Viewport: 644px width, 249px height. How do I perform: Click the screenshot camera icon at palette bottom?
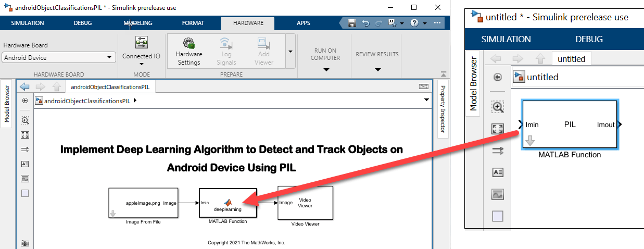[x=25, y=243]
